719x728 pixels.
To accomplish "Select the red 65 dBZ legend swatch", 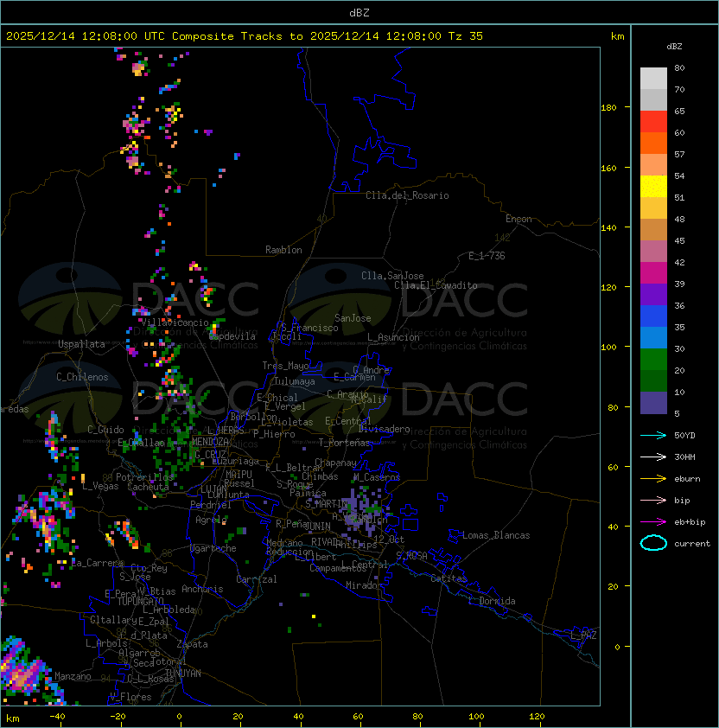I will [653, 121].
